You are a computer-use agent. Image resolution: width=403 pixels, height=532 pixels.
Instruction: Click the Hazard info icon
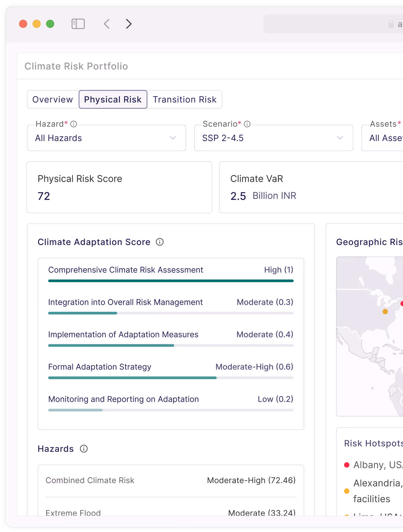point(74,124)
